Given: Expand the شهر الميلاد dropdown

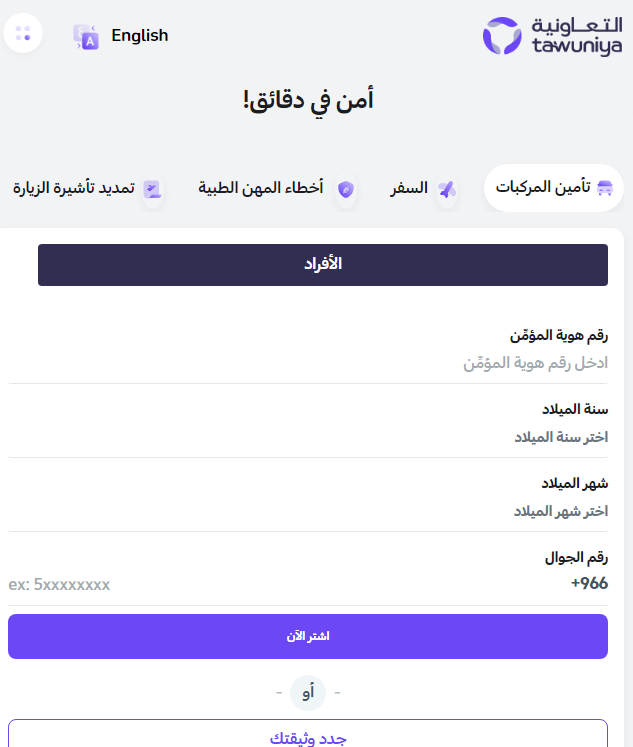Looking at the screenshot, I should (400, 511).
